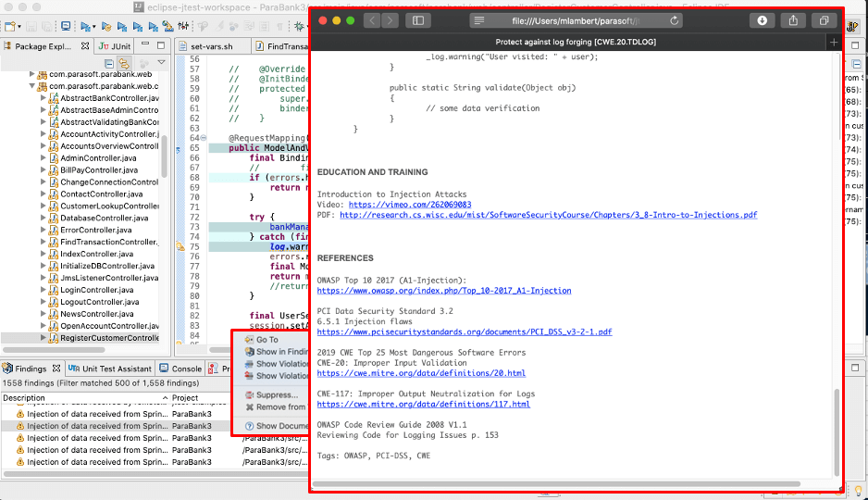868x500 pixels.
Task: Click the reader view icon in address bar
Action: [x=478, y=20]
